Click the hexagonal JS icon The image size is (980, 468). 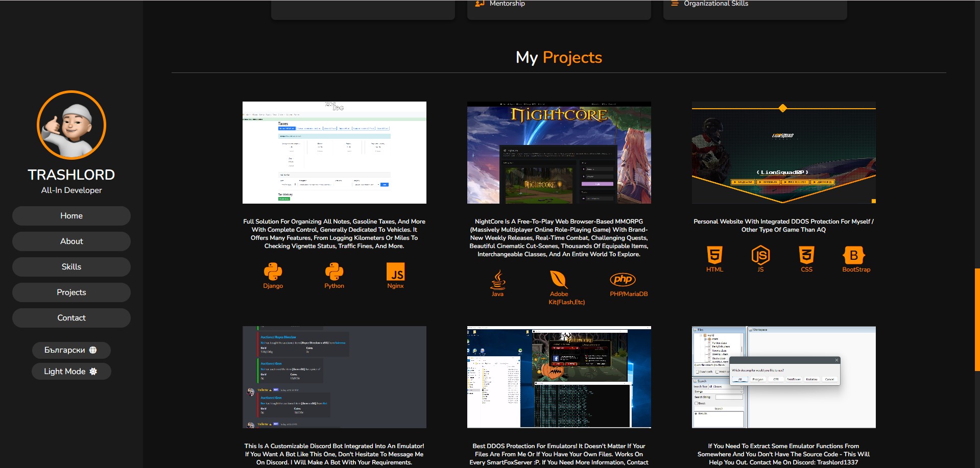(760, 255)
